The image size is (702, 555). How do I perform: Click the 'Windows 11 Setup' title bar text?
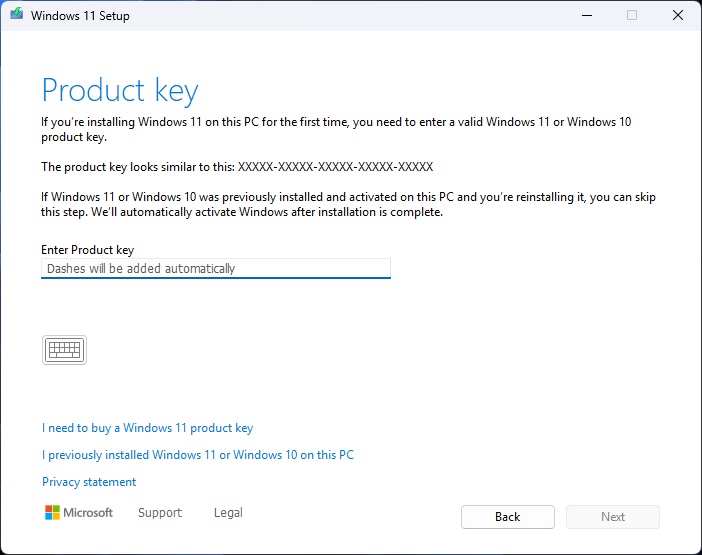pos(80,16)
